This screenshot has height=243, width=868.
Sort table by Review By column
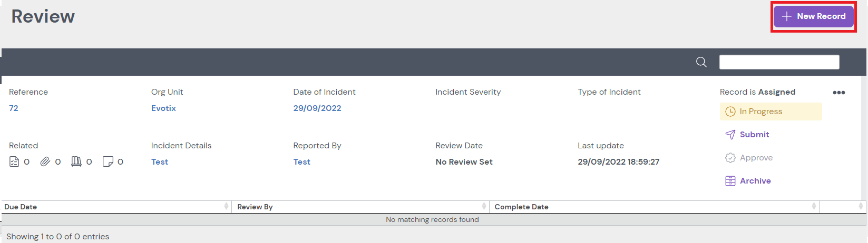pyautogui.click(x=360, y=207)
